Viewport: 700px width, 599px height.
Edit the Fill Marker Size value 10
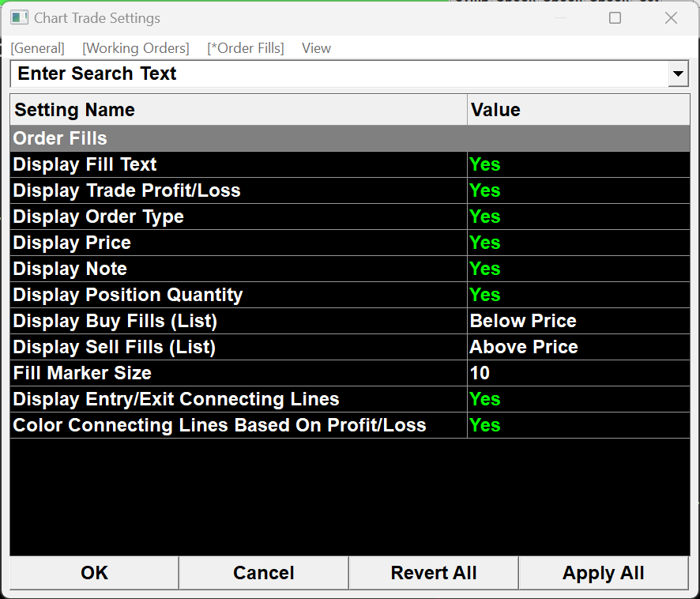click(x=578, y=373)
